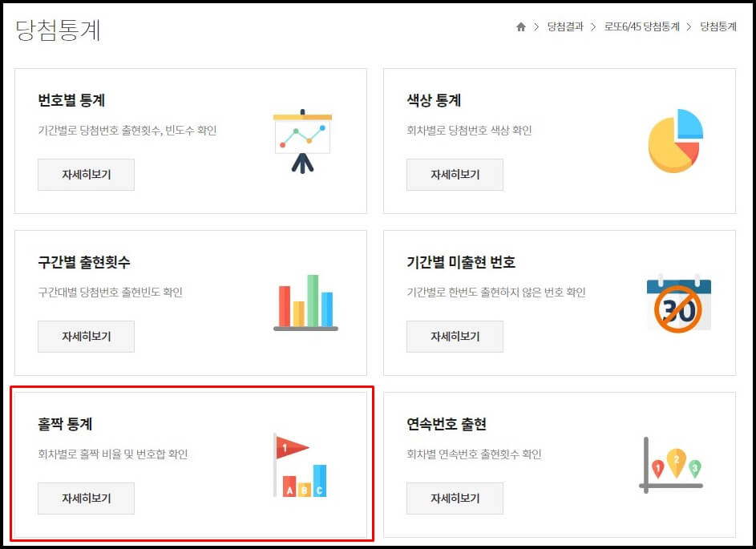This screenshot has width=756, height=549.
Task: Click the 연속번호 출현 card title
Action: (447, 424)
